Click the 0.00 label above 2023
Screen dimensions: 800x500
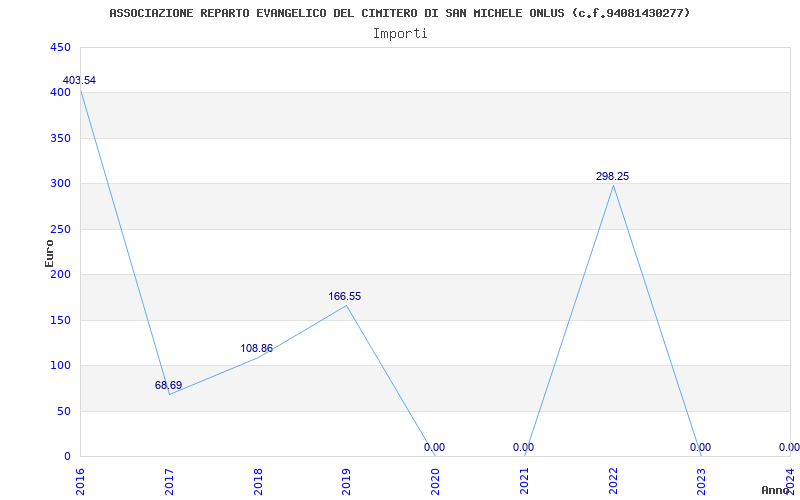(x=701, y=447)
